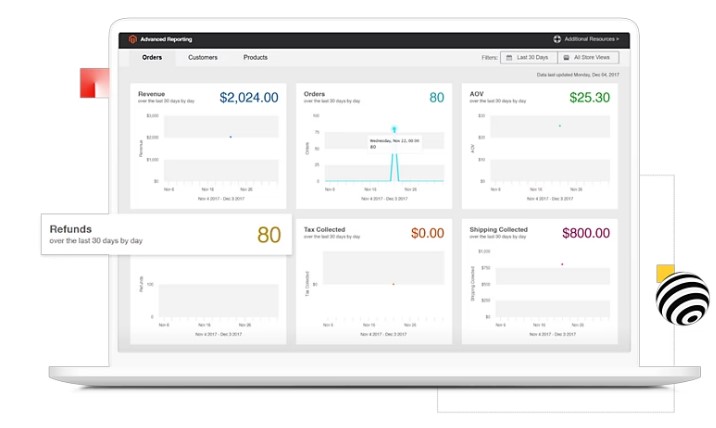Click the Refunds card title

[71, 229]
